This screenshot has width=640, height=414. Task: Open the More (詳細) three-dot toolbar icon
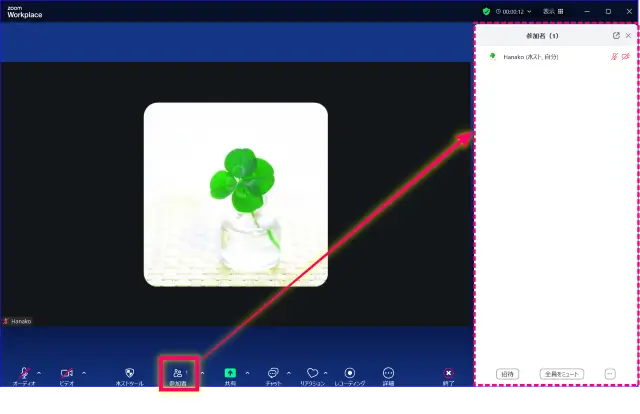pos(388,374)
